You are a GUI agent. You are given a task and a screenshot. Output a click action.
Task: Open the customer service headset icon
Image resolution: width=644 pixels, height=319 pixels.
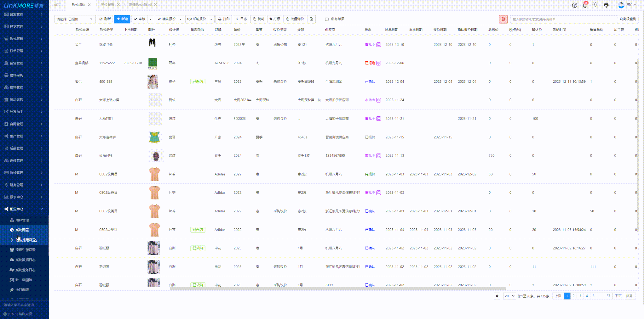(x=606, y=5)
